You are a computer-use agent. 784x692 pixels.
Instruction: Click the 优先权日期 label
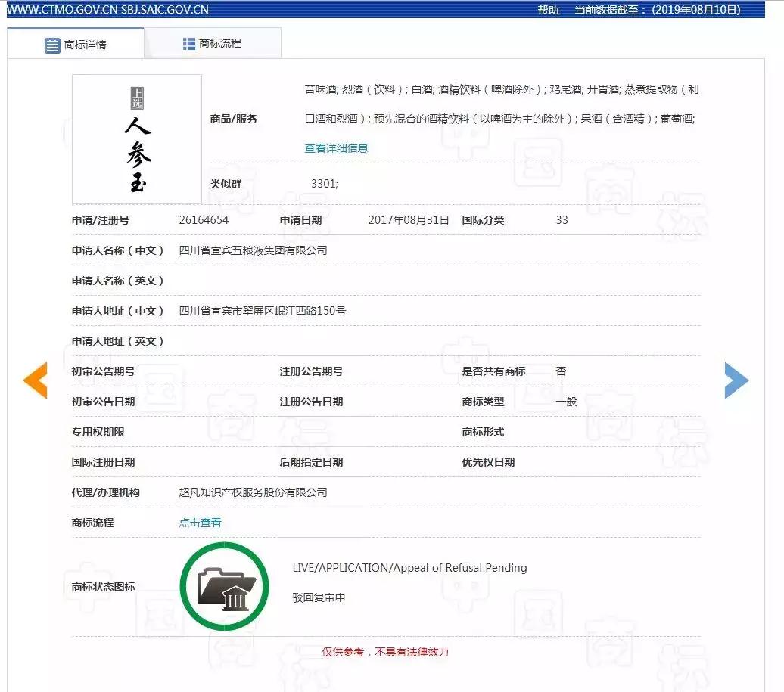point(489,462)
